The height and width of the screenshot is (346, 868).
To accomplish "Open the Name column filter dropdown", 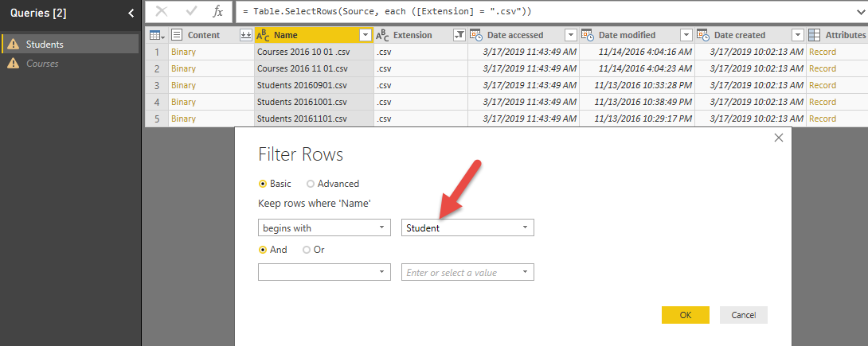I will point(366,35).
